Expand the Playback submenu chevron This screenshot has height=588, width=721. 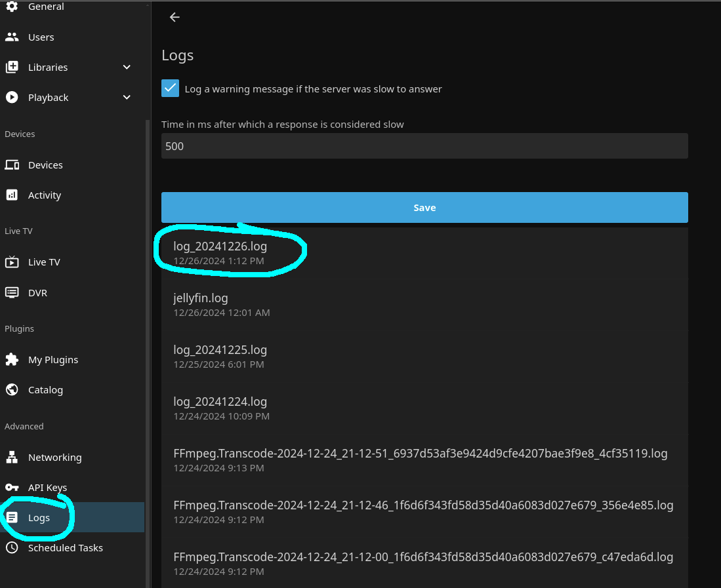pos(127,98)
